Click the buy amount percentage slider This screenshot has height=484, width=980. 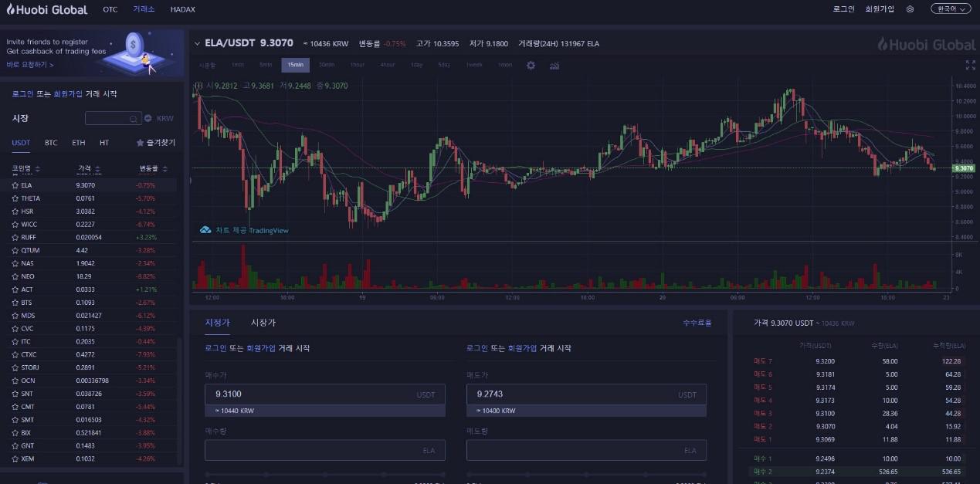[325, 474]
